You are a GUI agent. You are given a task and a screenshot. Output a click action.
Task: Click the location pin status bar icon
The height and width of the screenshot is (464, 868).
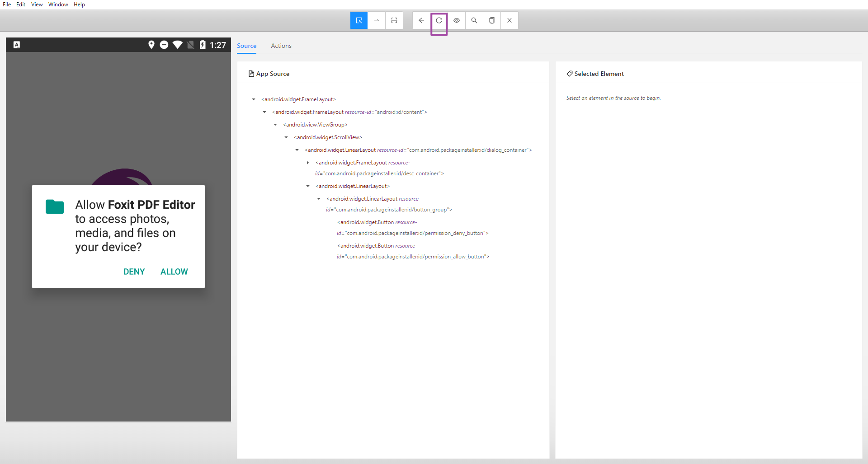click(151, 44)
